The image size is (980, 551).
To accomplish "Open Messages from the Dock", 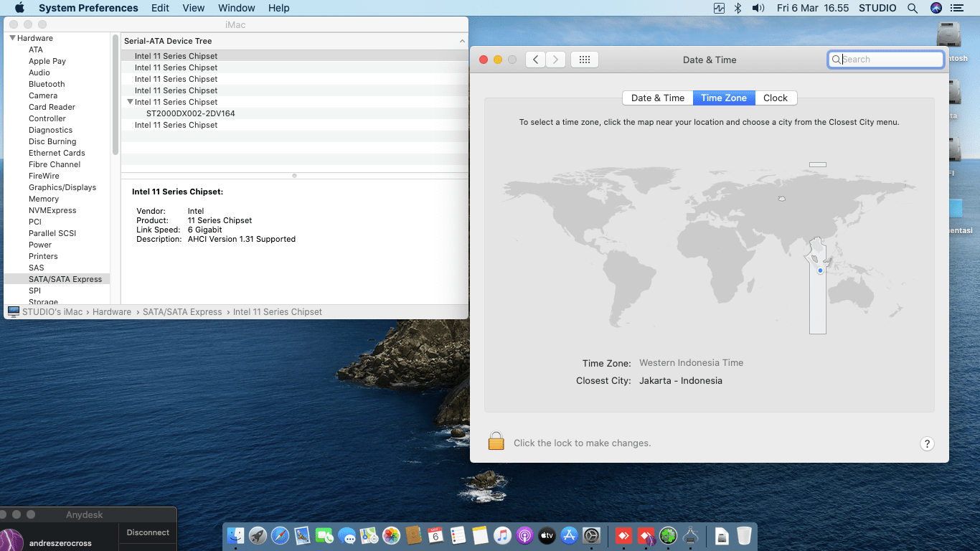I will [347, 535].
